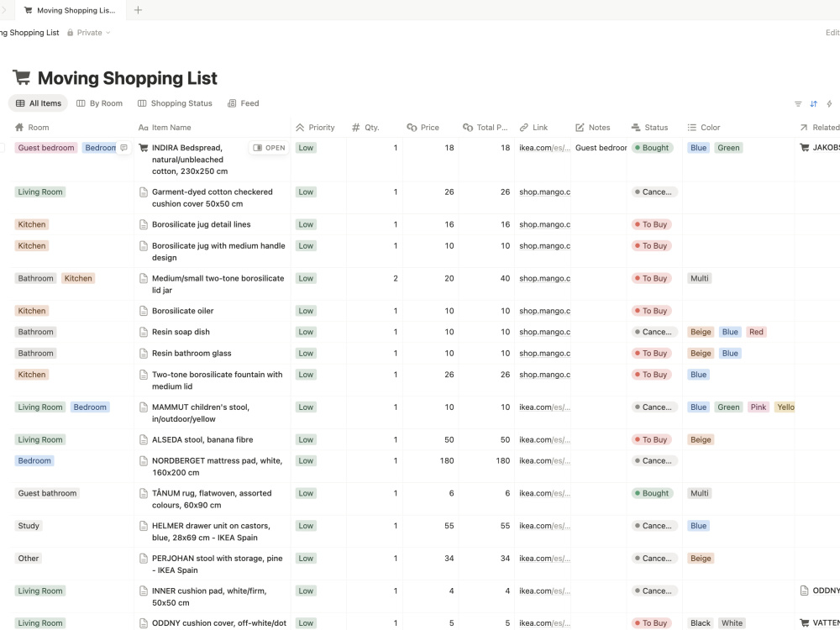Screen dimensions: 840x630
Task: Click the lock icon next to Private
Action: click(71, 33)
